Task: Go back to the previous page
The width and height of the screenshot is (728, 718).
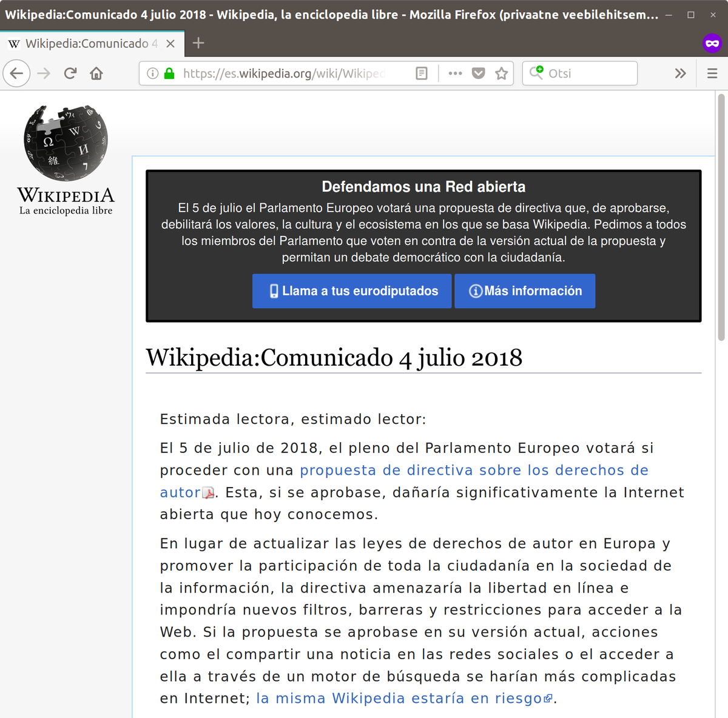Action: 16,73
